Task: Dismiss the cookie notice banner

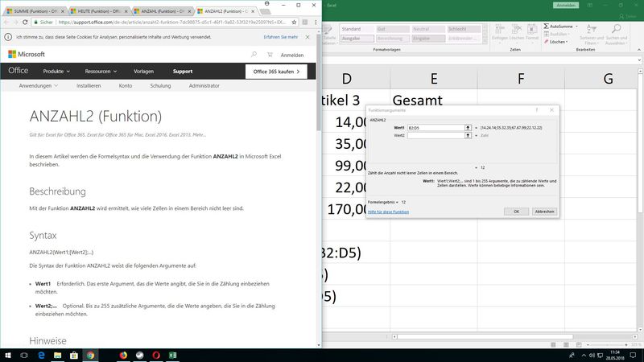Action: click(x=308, y=37)
